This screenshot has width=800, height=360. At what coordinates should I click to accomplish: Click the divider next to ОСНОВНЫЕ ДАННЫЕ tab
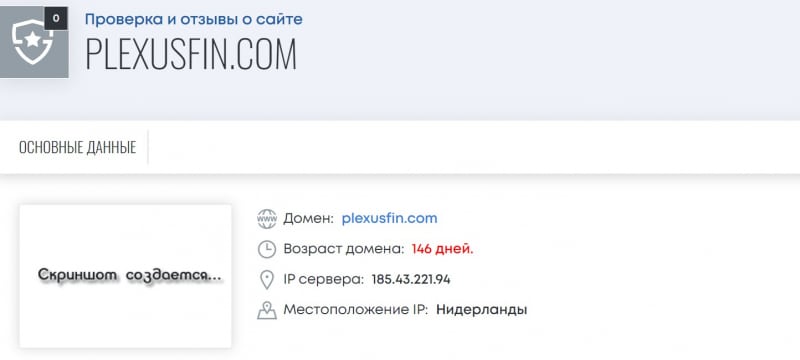click(148, 147)
